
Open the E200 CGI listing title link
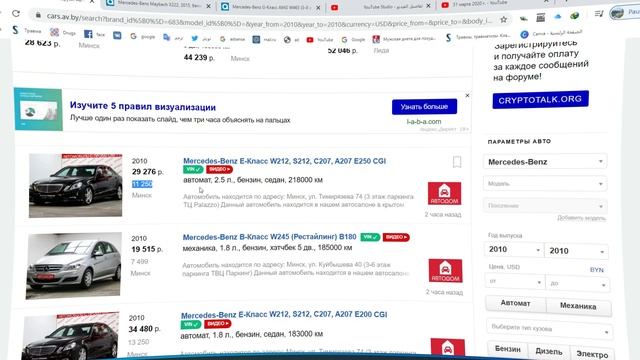[284, 315]
